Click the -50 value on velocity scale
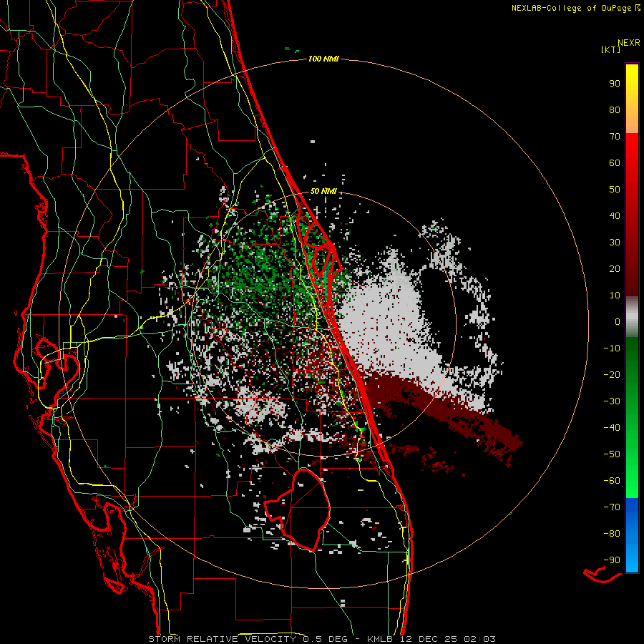644x644 pixels. tap(612, 454)
